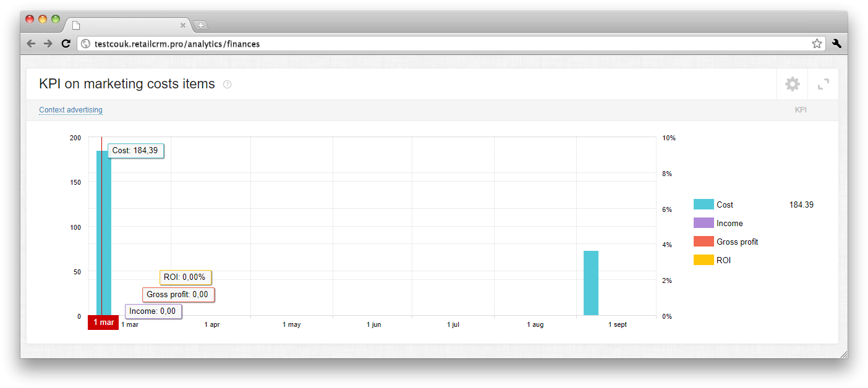Click the site globe icon in address bar
Viewport: 868px width, 388px height.
tap(86, 44)
